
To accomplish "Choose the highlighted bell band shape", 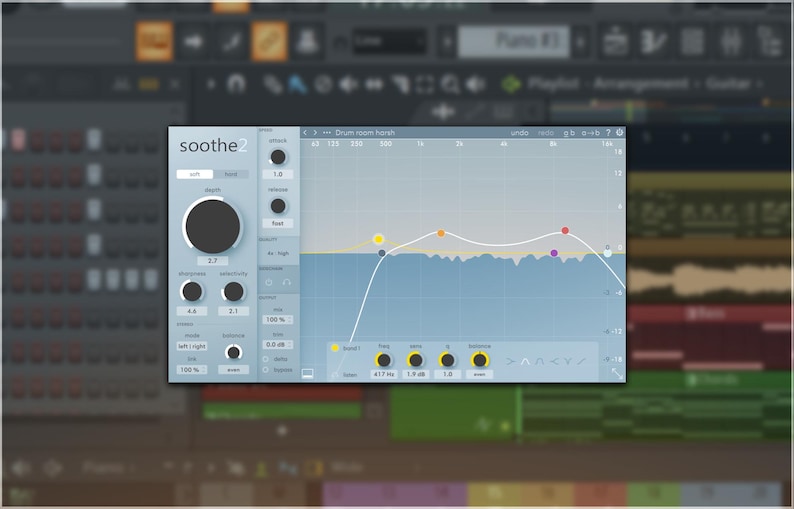I will click(x=525, y=362).
